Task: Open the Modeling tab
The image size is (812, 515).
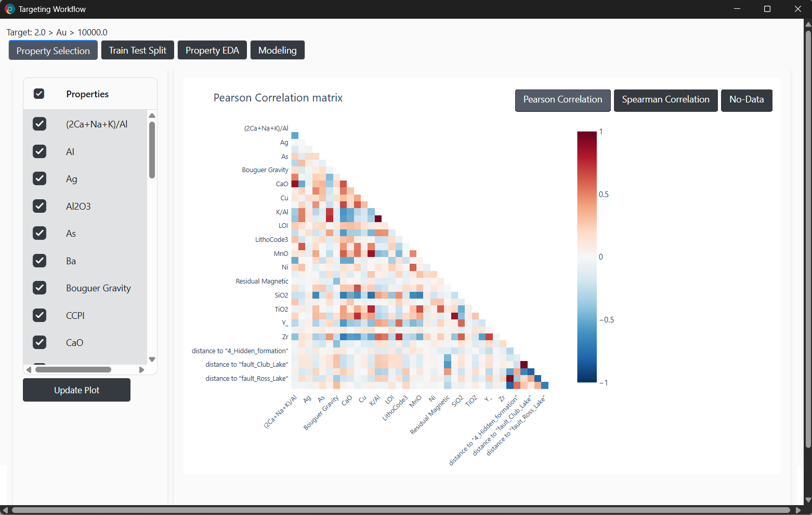Action: pyautogui.click(x=278, y=50)
